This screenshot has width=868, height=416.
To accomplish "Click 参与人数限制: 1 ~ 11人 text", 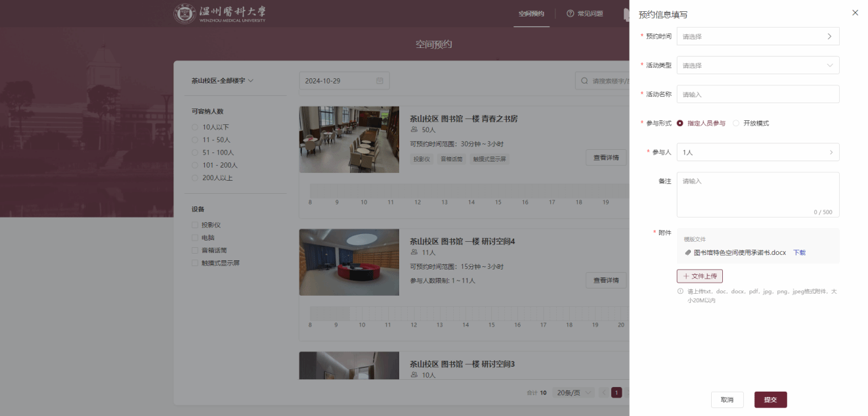I will [x=443, y=281].
